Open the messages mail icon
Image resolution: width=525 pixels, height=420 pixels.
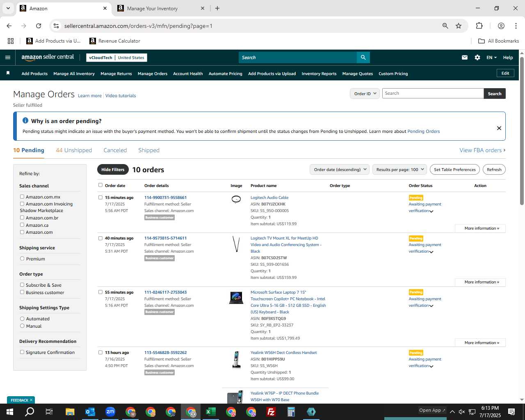coord(465,57)
